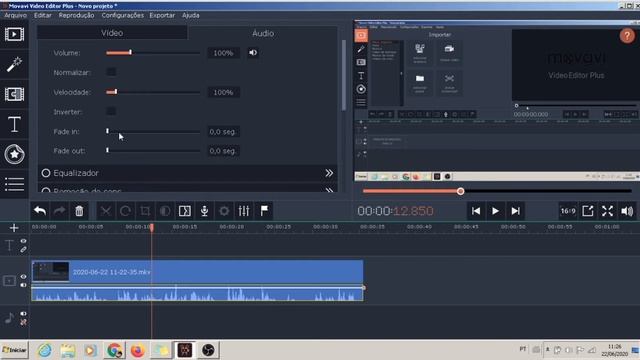Open the Help question mark button
Screen dimensions: 640x360
pyautogui.click(x=627, y=36)
